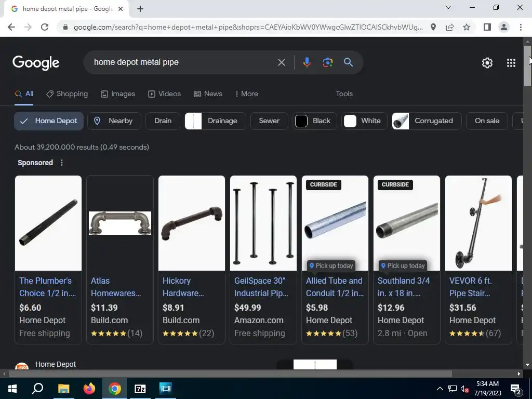Click the address bar URL
Image resolution: width=532 pixels, height=399 pixels.
pyautogui.click(x=248, y=27)
